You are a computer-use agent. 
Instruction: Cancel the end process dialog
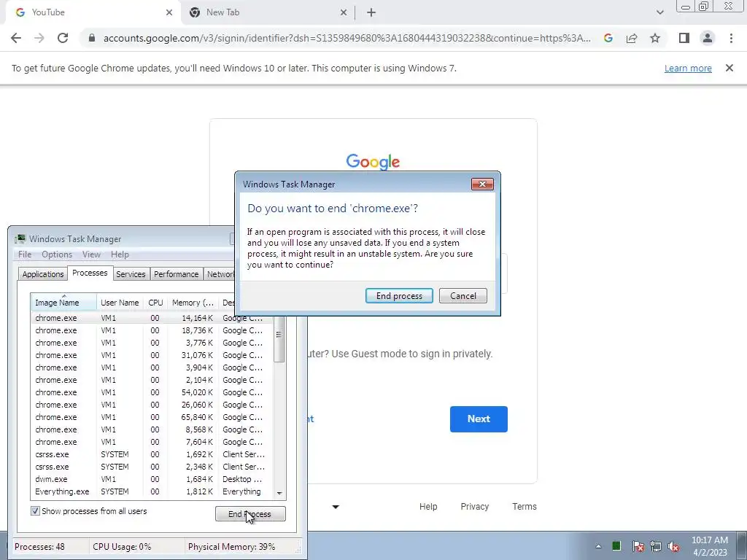click(463, 296)
